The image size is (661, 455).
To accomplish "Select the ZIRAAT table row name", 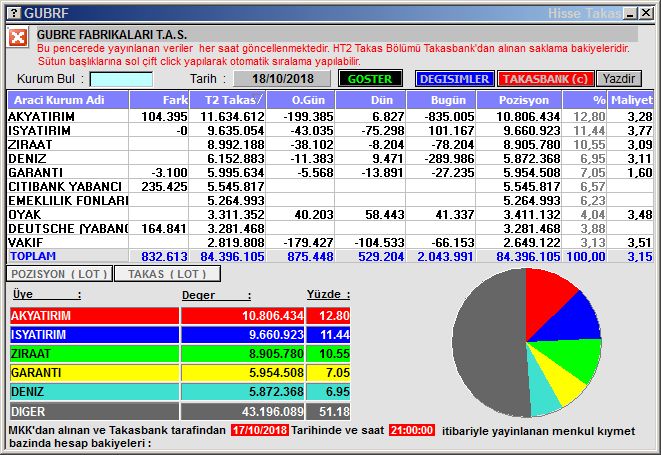I will [30, 145].
